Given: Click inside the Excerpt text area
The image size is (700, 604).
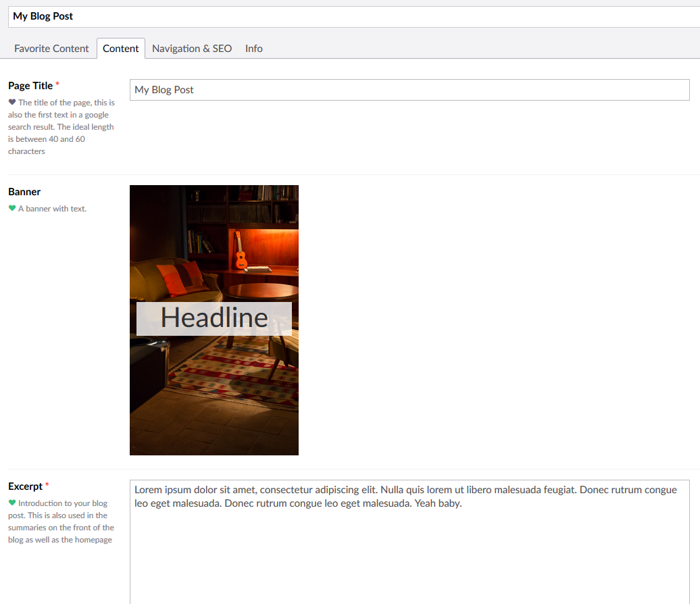Looking at the screenshot, I should 409,542.
